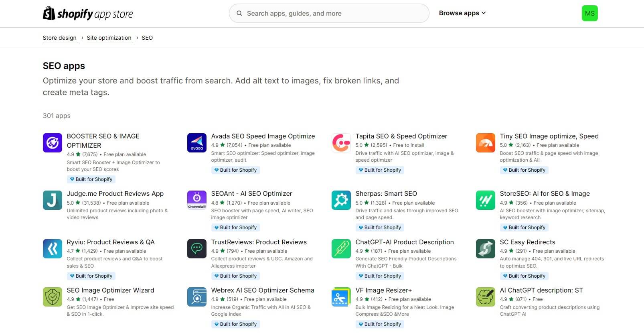Open the SEO Image Optimizer Wizard icon
The width and height of the screenshot is (644, 333).
(53, 297)
